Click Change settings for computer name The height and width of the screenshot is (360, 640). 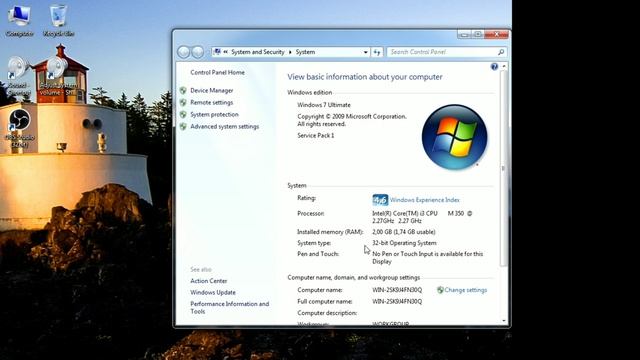[465, 290]
